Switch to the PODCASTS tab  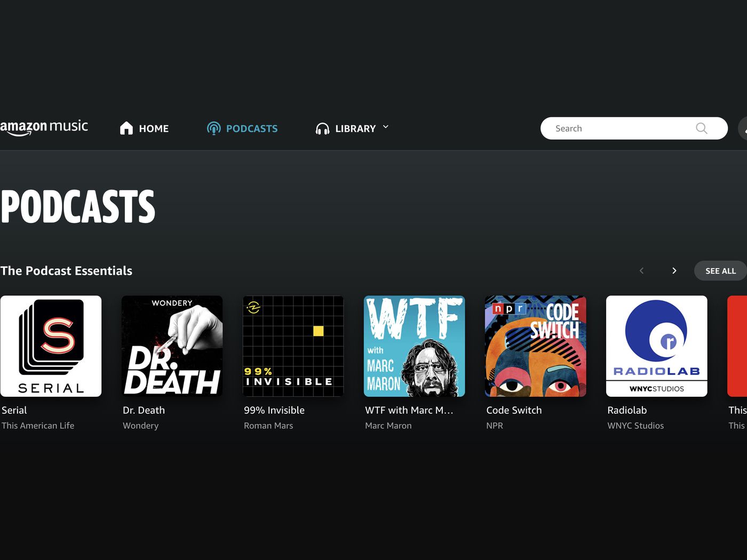pyautogui.click(x=251, y=129)
